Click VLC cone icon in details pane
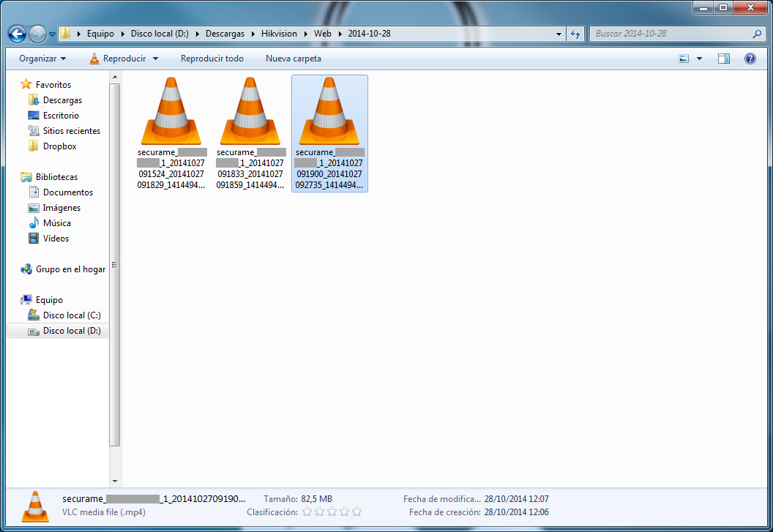 [35, 506]
